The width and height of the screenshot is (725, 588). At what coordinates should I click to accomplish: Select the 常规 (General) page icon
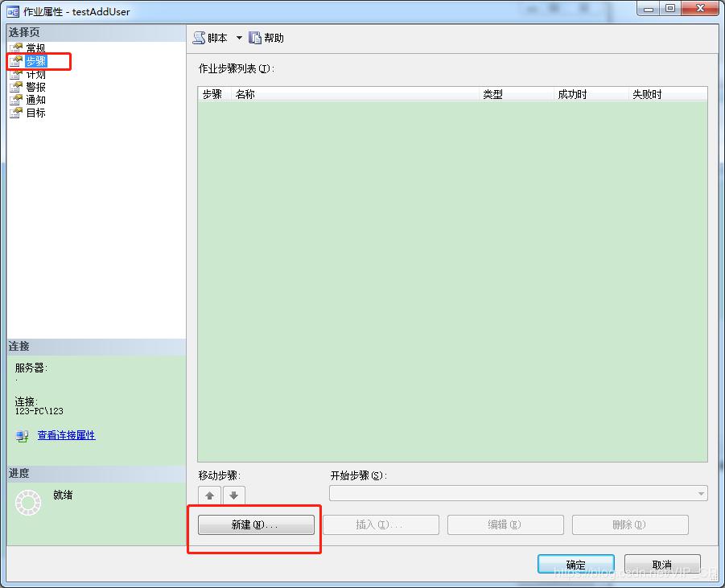[x=19, y=47]
